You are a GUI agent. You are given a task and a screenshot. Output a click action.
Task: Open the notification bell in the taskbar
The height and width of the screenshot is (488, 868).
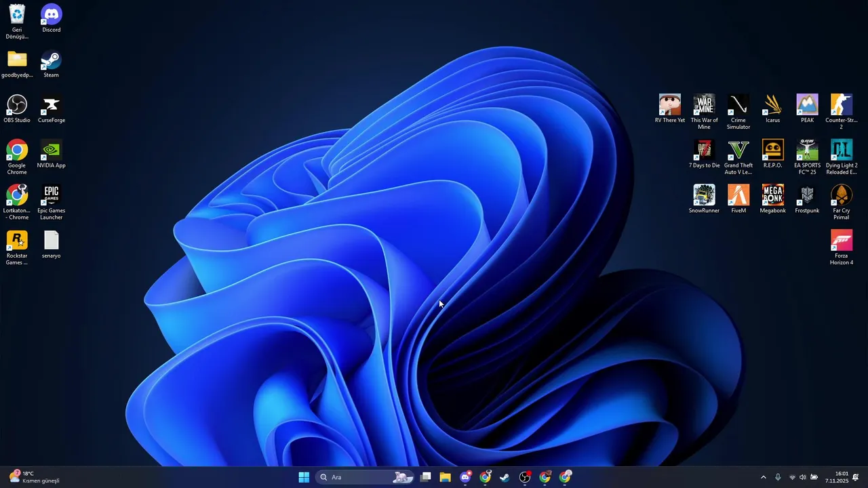click(856, 477)
